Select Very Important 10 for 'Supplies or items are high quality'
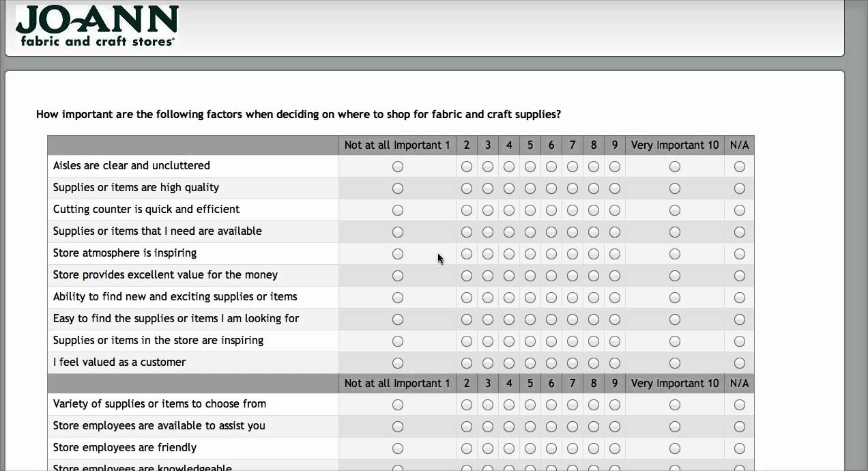The height and width of the screenshot is (471, 868). click(x=675, y=188)
